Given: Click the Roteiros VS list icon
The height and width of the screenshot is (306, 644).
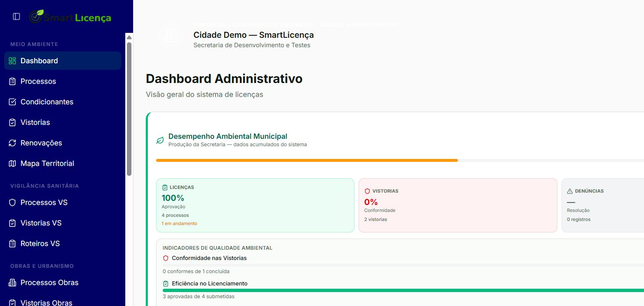Looking at the screenshot, I should coord(12,244).
